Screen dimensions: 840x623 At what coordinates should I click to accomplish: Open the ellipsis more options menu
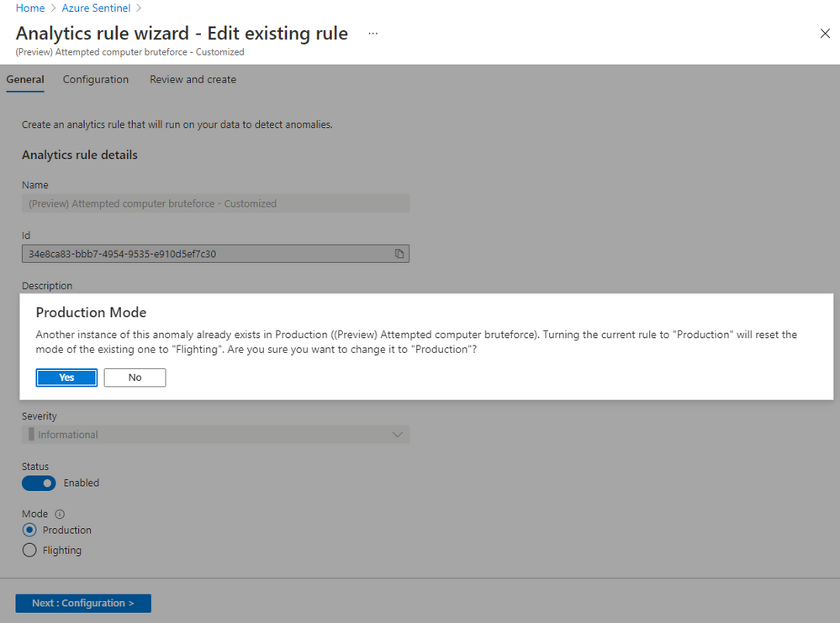click(x=372, y=34)
